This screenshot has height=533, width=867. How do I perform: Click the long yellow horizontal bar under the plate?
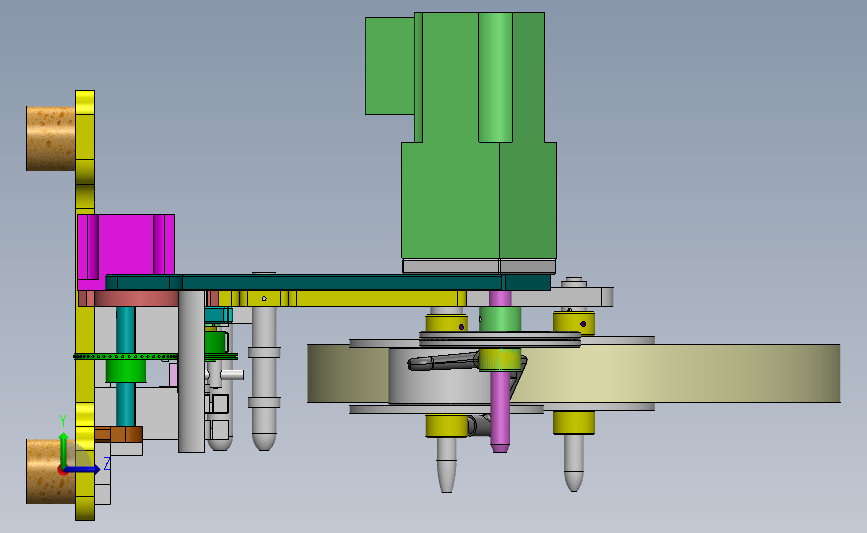coord(343,299)
